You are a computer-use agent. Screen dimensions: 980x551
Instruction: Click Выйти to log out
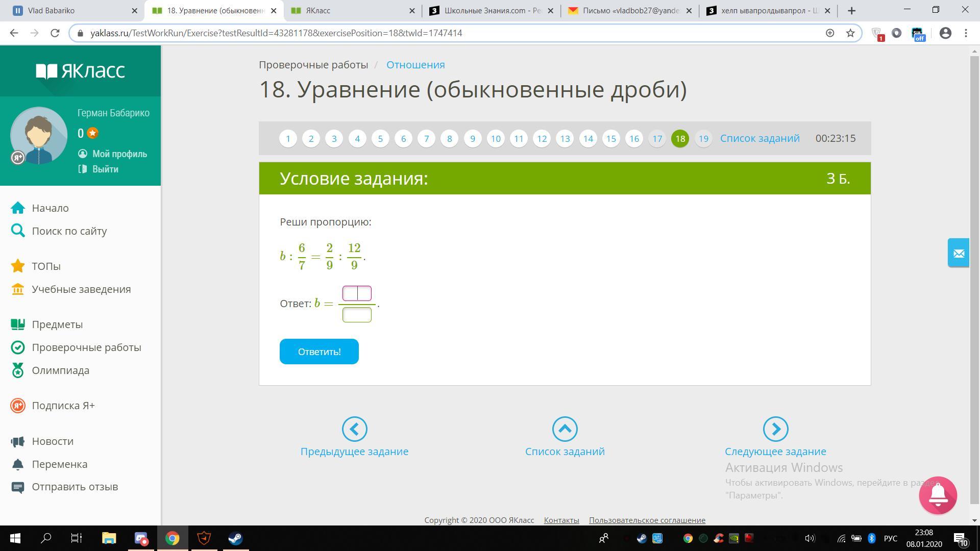point(105,169)
